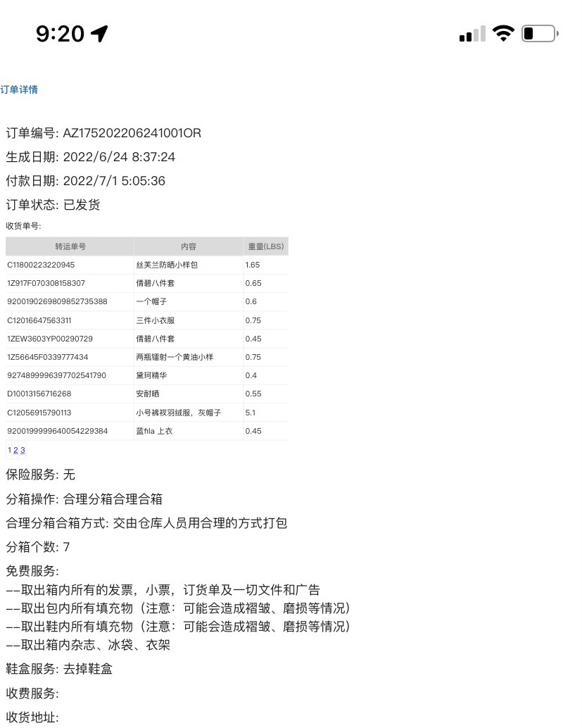
Task: Tap the Wi-Fi icon in the status bar
Action: click(x=503, y=32)
